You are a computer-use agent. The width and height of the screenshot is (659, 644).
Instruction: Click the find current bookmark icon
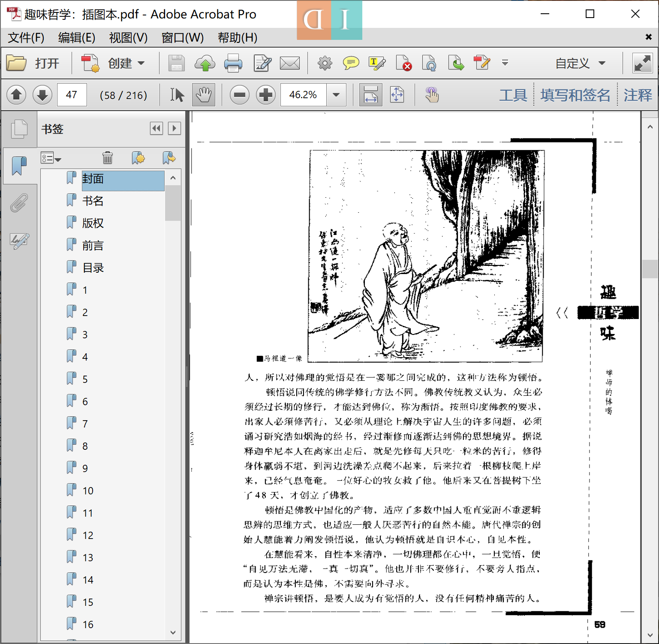(169, 158)
